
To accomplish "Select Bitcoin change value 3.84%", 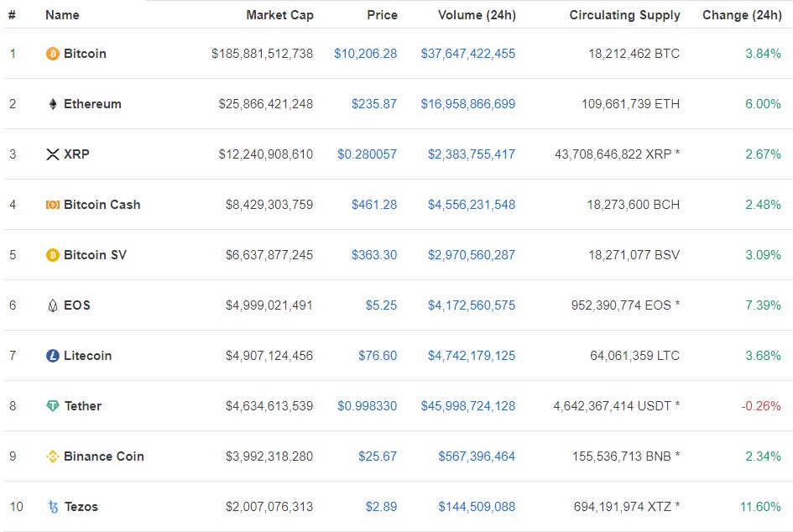I will tap(763, 54).
